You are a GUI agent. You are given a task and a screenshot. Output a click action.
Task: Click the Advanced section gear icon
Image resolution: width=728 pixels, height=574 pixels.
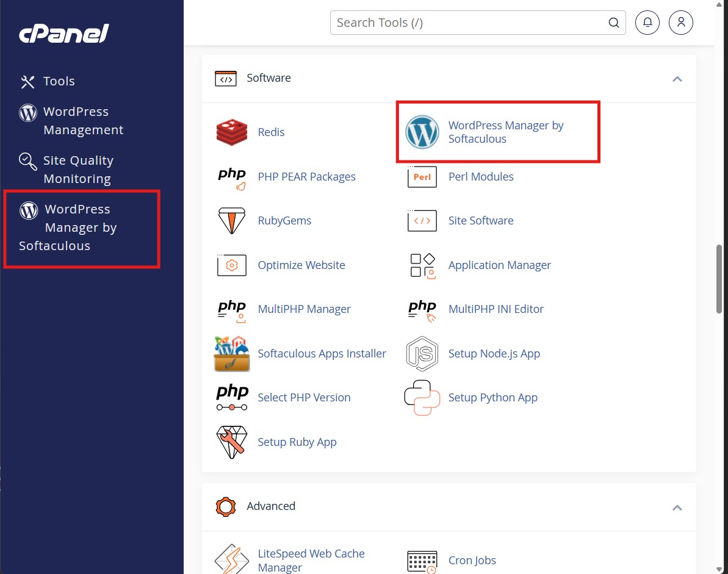[x=226, y=507]
